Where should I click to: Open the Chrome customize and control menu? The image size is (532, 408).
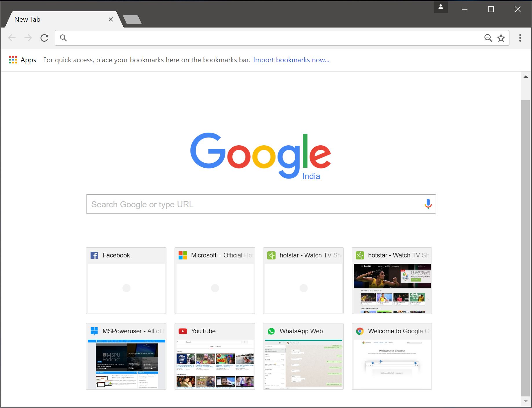[520, 38]
